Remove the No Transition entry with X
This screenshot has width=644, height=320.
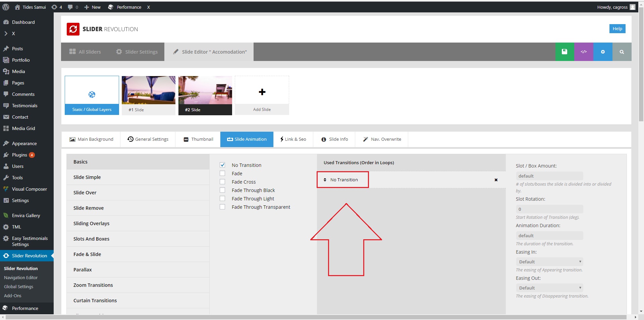pos(496,180)
